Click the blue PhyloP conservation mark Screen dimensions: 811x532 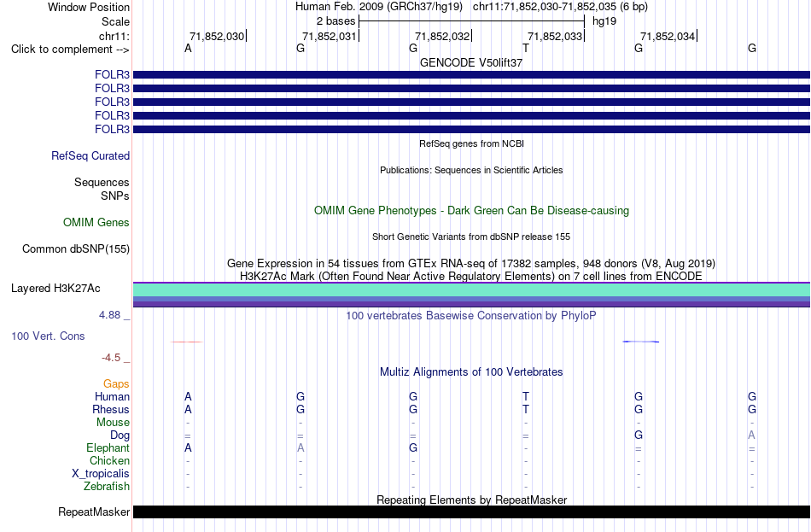pos(641,342)
